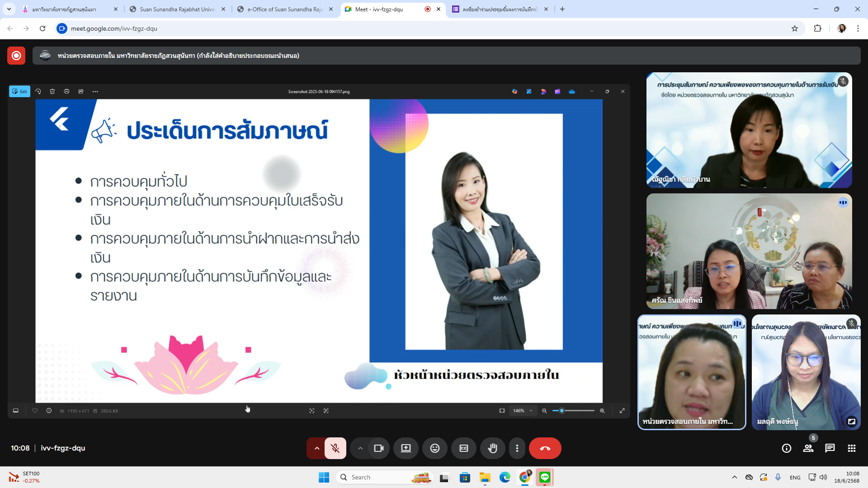Expand audio settings arrow beside microphone
This screenshot has height=488, width=868.
pos(316,448)
